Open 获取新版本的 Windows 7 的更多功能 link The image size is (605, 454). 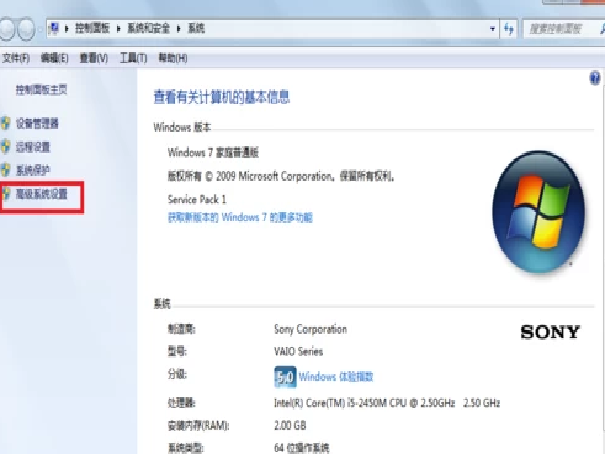(240, 218)
